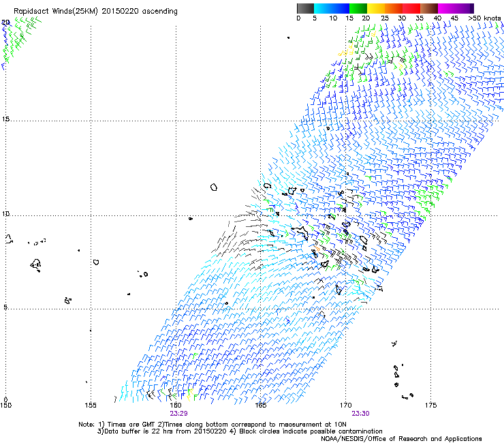Click the 150 longitude axis label

[x=5, y=405]
